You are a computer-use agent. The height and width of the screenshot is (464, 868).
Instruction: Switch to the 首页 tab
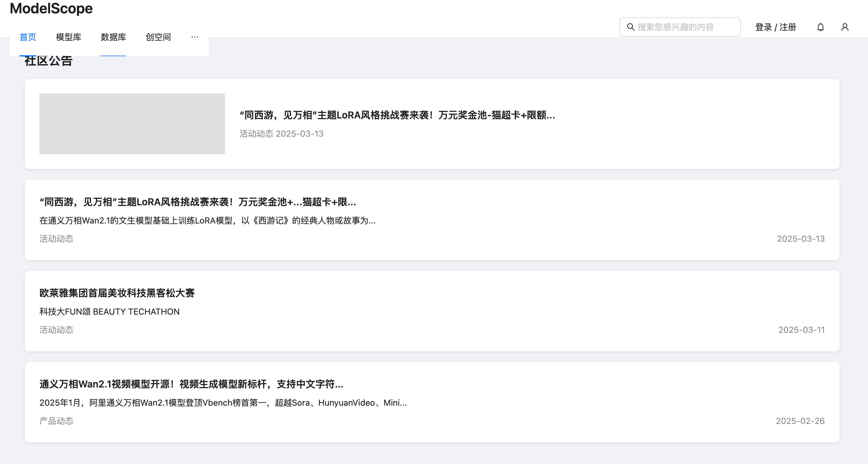coord(28,37)
